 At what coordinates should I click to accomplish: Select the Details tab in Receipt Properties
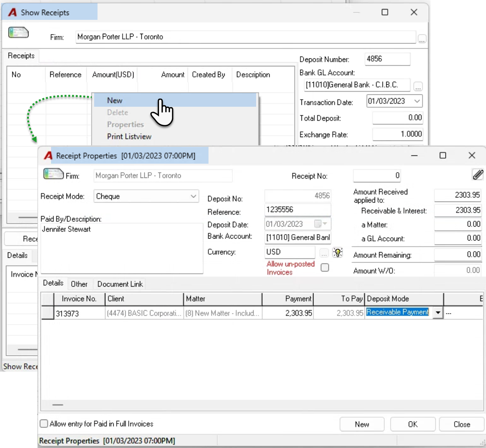[53, 283]
